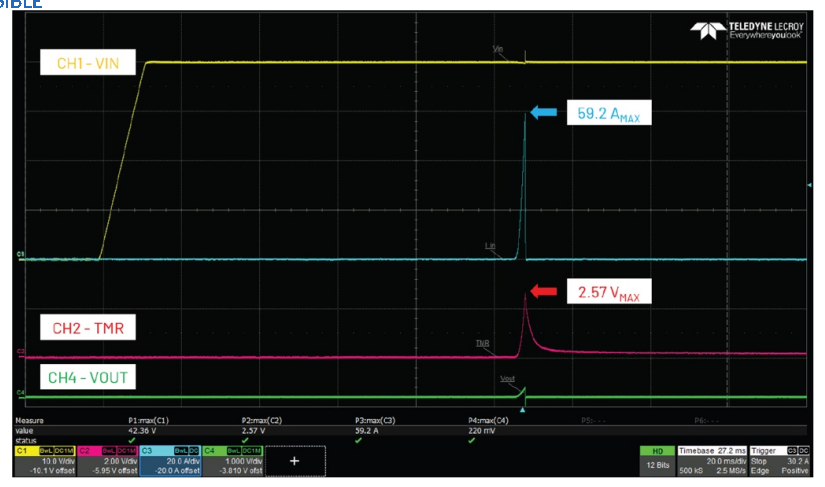The height and width of the screenshot is (487, 825).
Task: Click the Teledyne LeCroy logo
Action: pyautogui.click(x=747, y=31)
